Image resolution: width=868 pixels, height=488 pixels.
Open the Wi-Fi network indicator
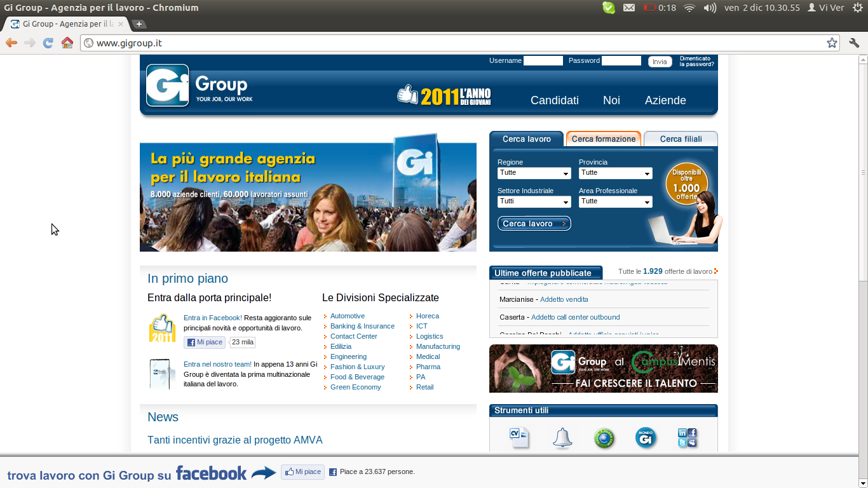(x=689, y=8)
